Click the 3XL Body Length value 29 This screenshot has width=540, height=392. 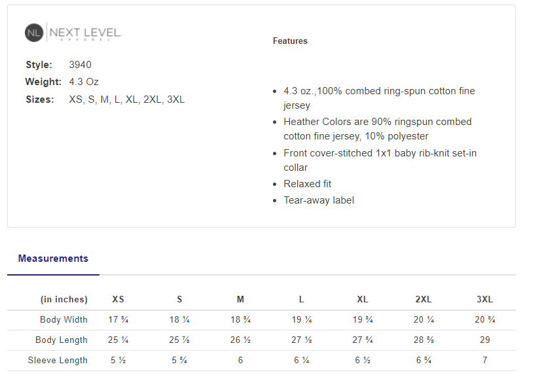(x=485, y=340)
